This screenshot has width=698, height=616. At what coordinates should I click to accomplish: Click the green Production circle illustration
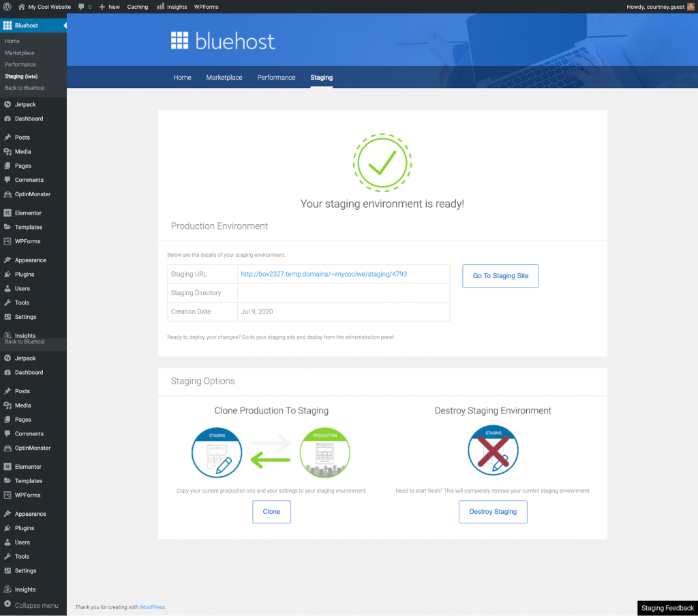click(324, 453)
